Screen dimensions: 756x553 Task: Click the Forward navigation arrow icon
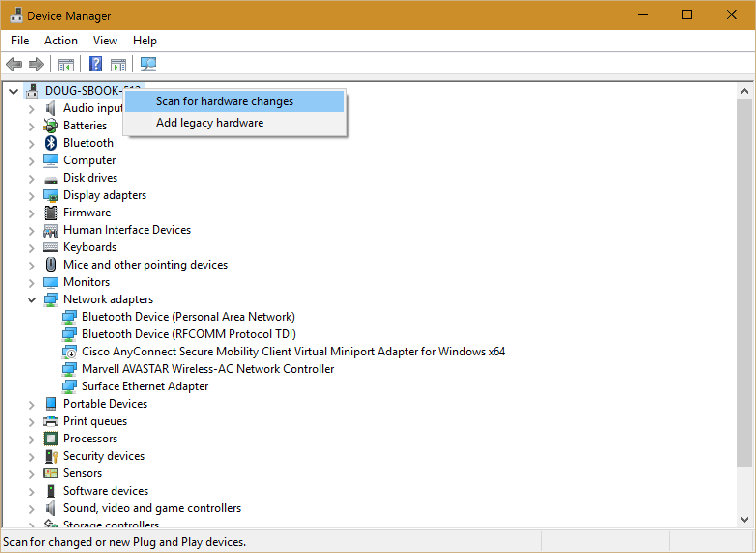click(36, 64)
